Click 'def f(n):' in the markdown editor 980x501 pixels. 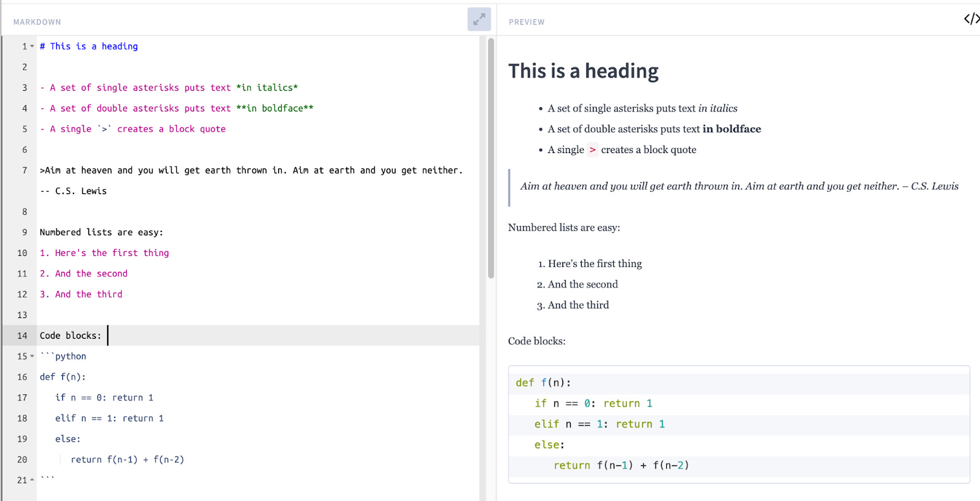coord(63,377)
